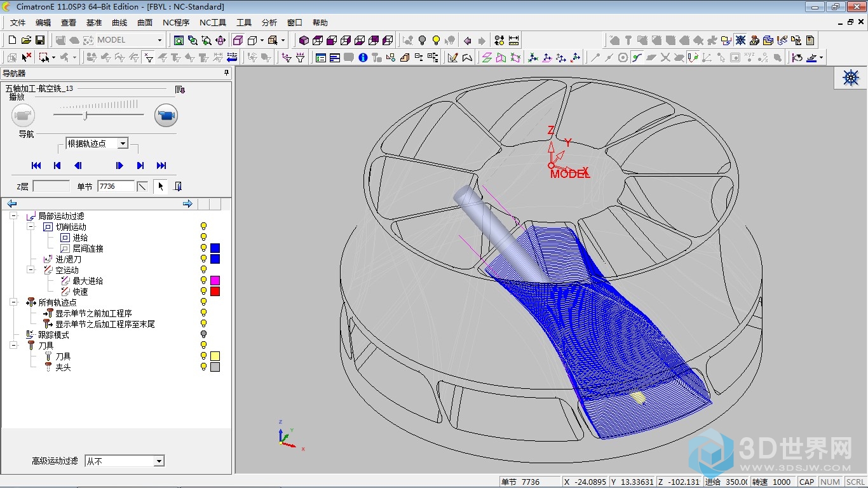Click the green plane datum icon
868x488 pixels.
coord(487,58)
